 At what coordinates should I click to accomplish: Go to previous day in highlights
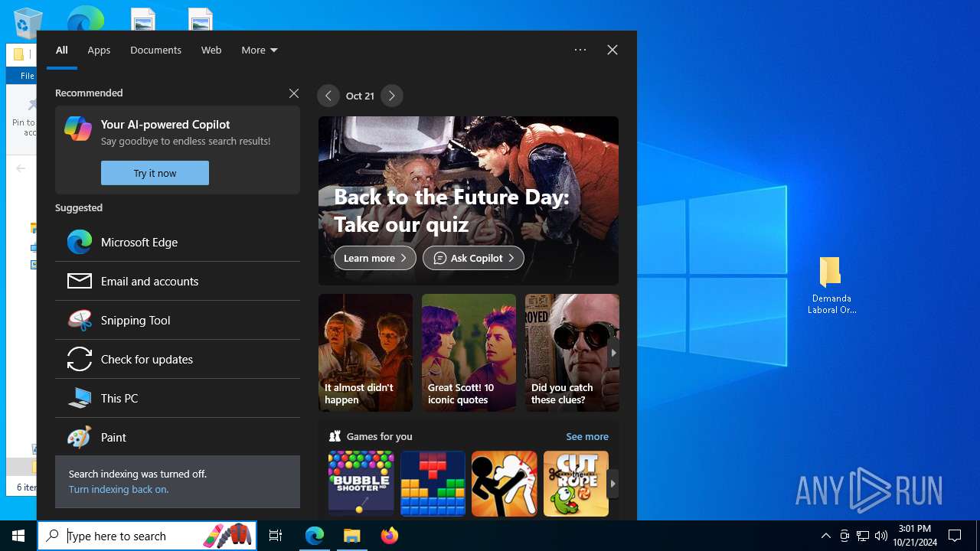(x=328, y=96)
